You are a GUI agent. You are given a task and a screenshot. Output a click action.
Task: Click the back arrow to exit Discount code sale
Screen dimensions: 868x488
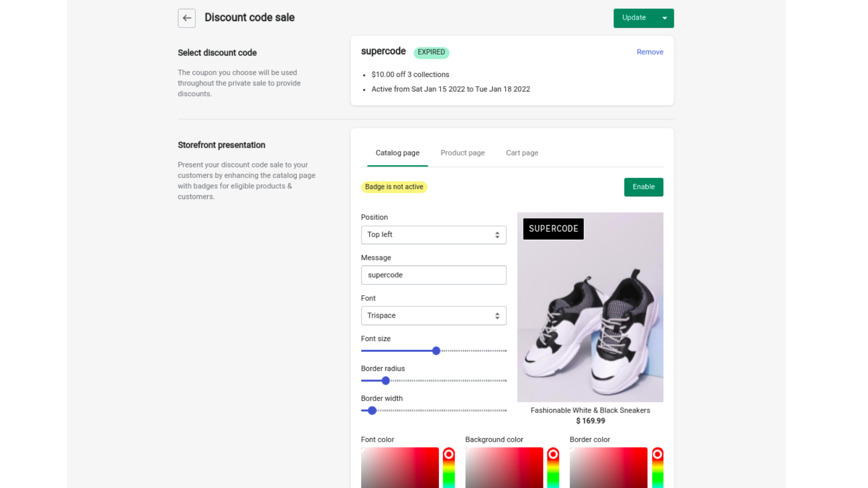(x=186, y=18)
